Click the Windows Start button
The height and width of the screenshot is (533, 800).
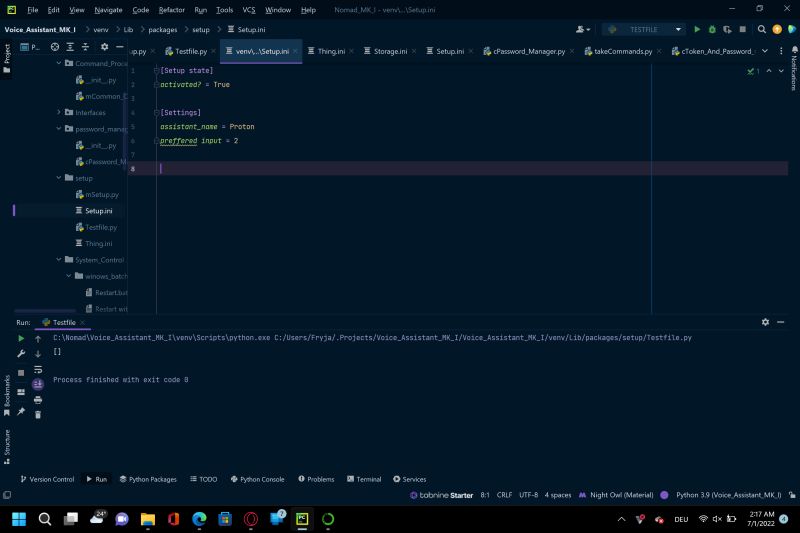click(19, 519)
